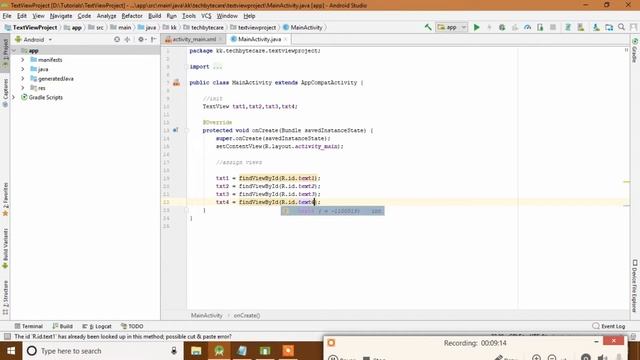Click the warning stripe marker on editor scrollbar
Screen dimensions: 640x360
627,182
